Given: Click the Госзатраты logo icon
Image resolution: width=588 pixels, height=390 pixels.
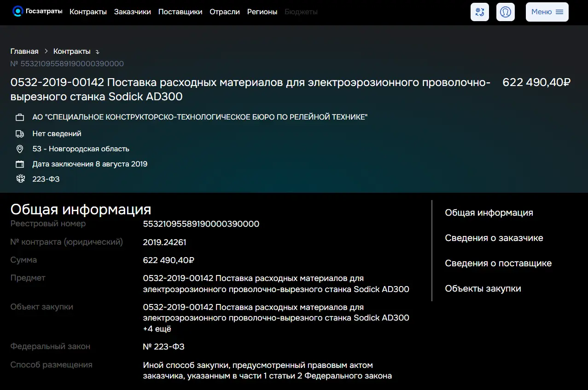Looking at the screenshot, I should (18, 11).
